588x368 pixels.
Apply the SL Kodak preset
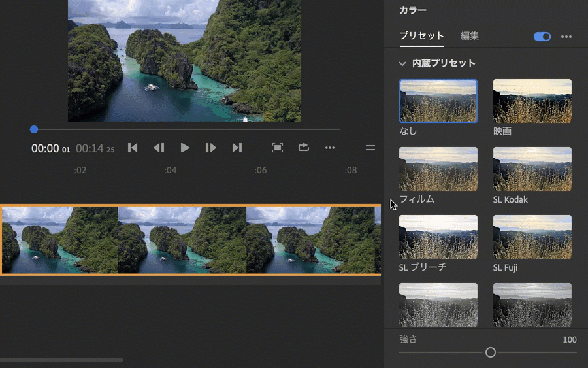pyautogui.click(x=532, y=169)
